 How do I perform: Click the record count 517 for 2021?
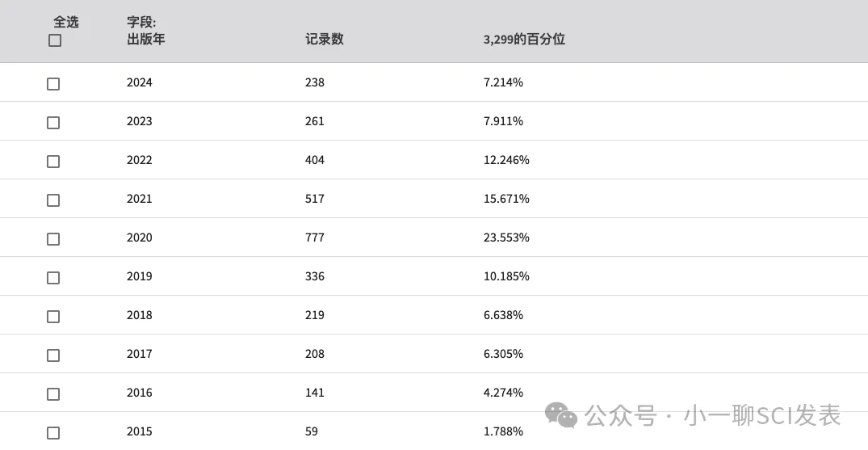point(314,199)
